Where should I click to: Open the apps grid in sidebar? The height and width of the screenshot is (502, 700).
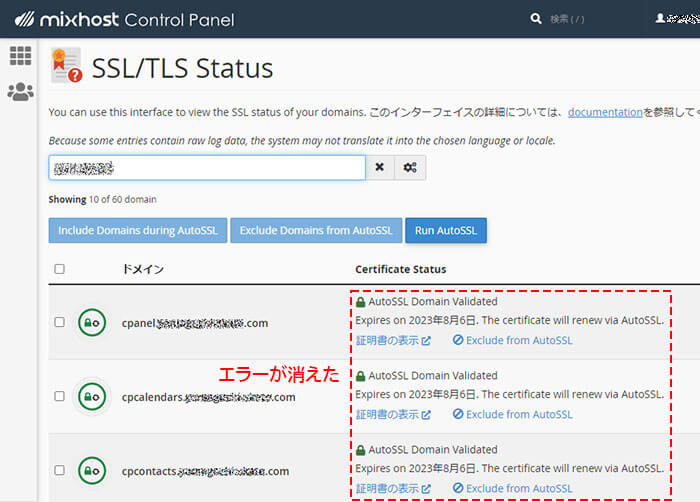[x=21, y=56]
